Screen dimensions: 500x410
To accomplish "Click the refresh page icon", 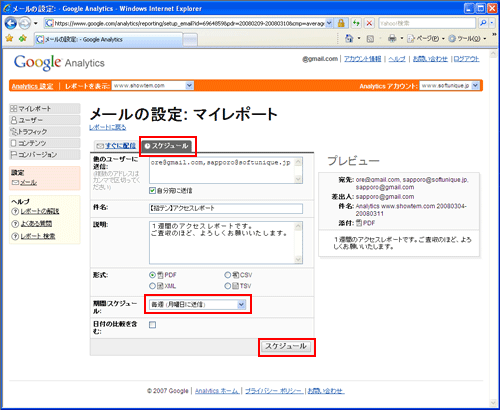I will [356, 23].
